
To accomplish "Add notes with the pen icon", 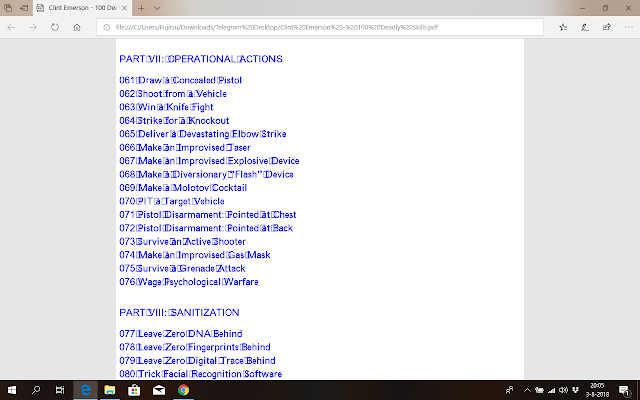I will click(585, 27).
